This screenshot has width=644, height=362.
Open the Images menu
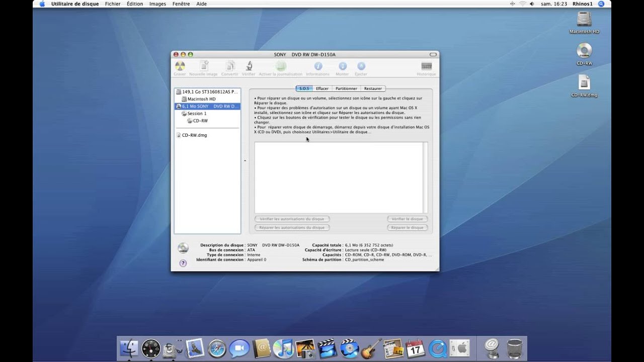pyautogui.click(x=157, y=4)
